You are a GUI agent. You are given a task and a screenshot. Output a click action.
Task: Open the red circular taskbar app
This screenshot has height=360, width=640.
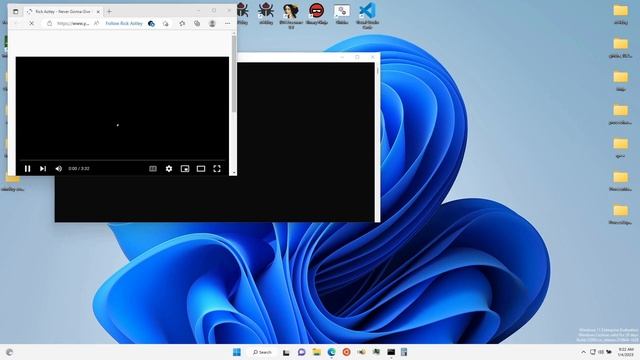[347, 352]
